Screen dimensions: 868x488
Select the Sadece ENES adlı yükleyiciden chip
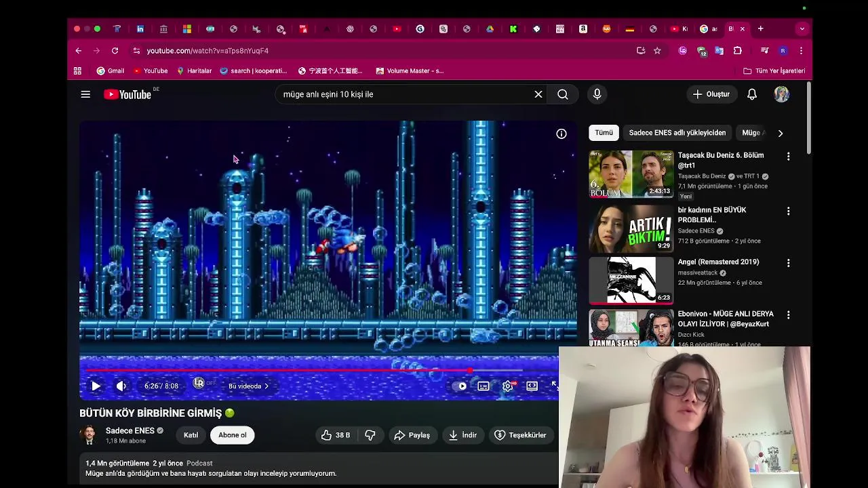(677, 133)
